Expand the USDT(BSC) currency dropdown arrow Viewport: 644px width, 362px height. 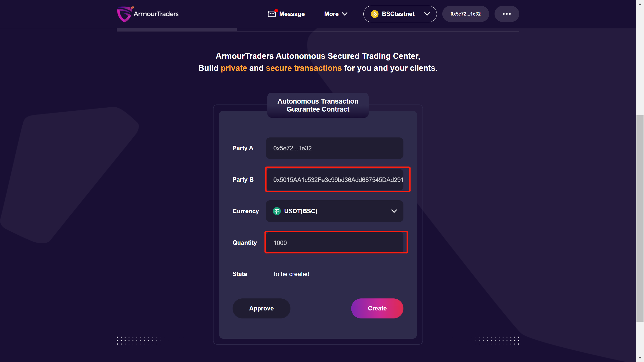click(x=394, y=211)
